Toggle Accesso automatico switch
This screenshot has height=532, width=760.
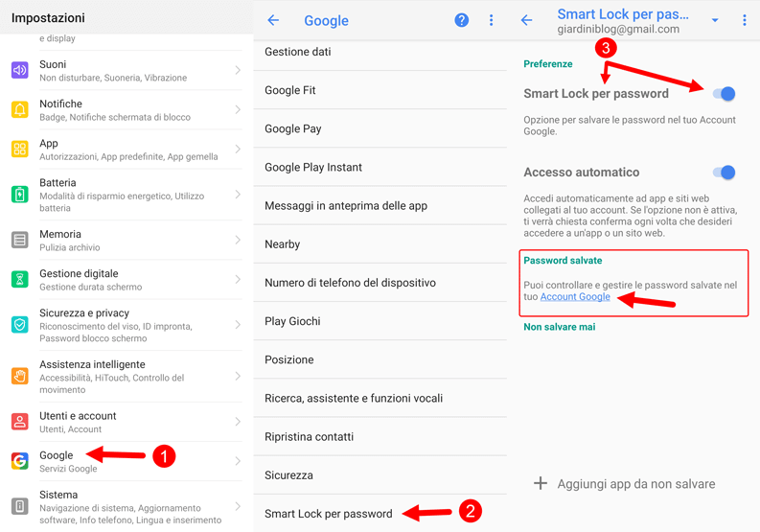pyautogui.click(x=725, y=173)
